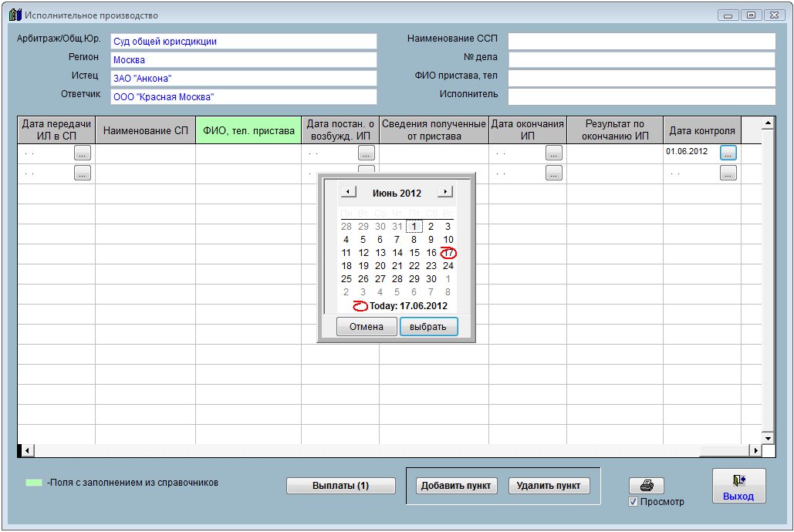The height and width of the screenshot is (532, 794).
Task: Choose June 14 in the calendar
Action: pyautogui.click(x=397, y=253)
